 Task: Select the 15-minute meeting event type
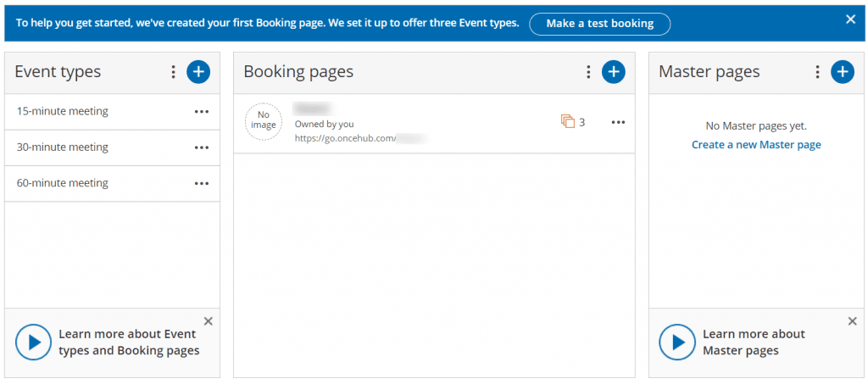tap(63, 112)
